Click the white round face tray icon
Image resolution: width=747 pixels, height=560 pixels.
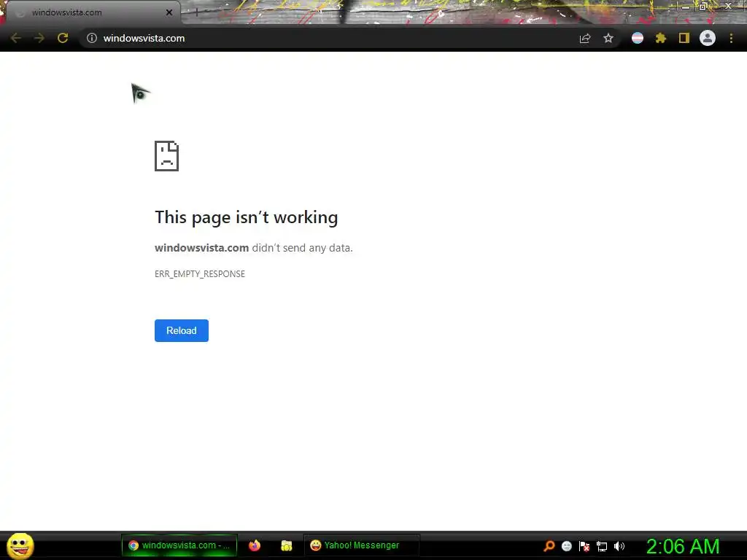566,546
